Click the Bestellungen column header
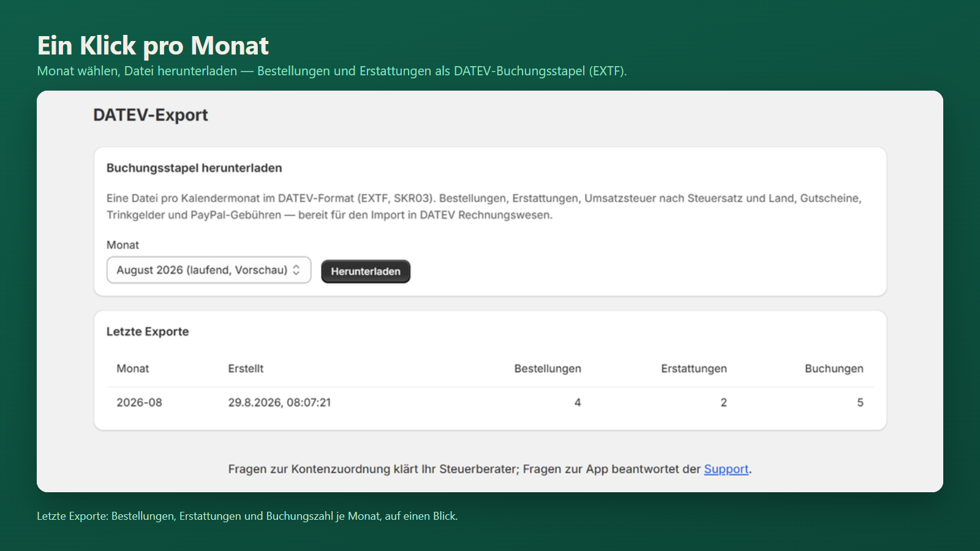This screenshot has width=980, height=551. 548,369
